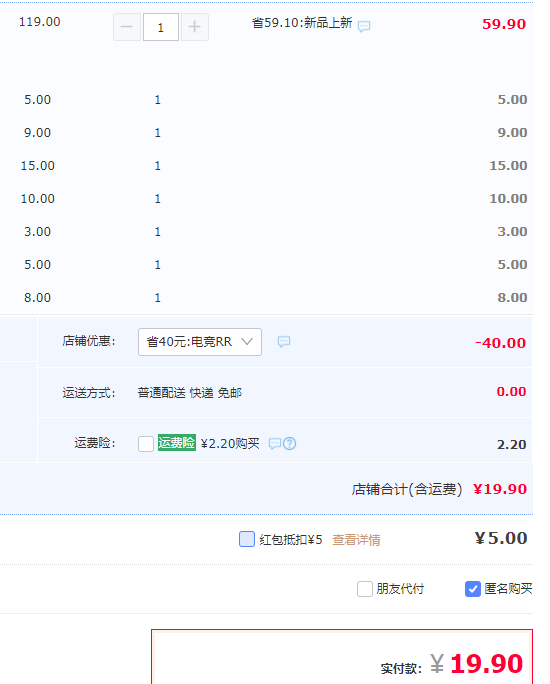Toggle the 红包抵扣¥5 checkbox
Viewport: 550px width, 684px height.
click(247, 539)
